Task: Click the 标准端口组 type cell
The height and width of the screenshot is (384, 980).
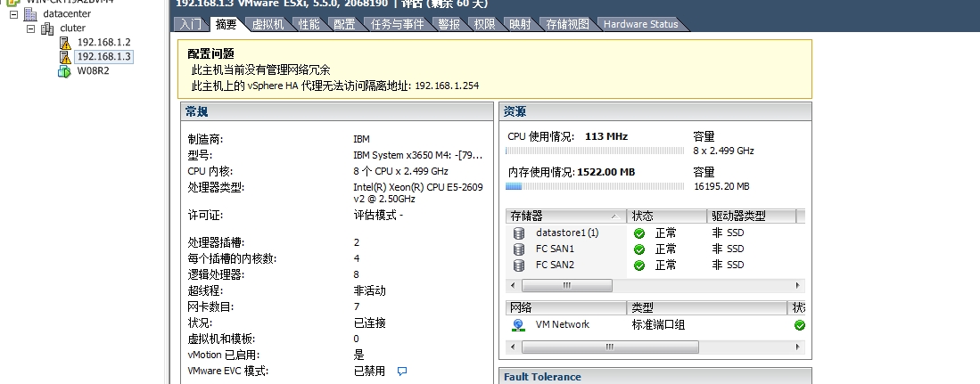Action: point(658,324)
